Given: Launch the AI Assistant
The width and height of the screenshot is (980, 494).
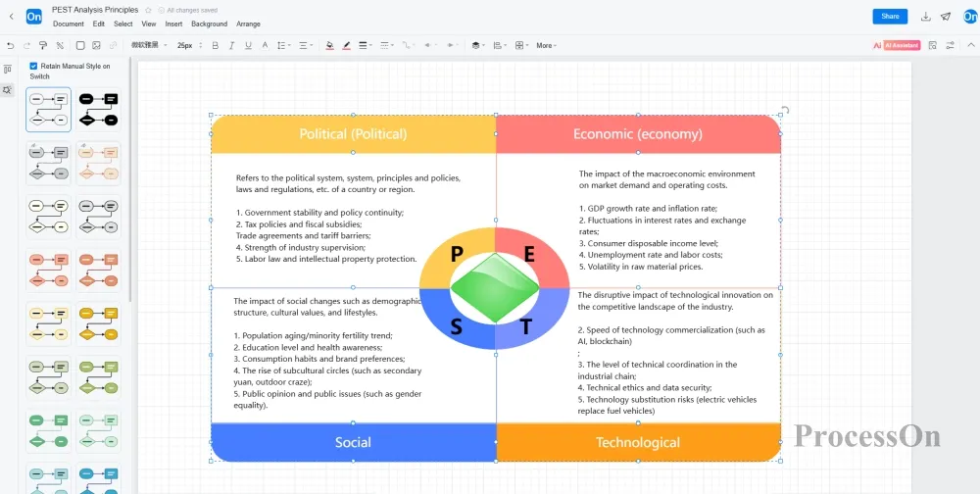Looking at the screenshot, I should pyautogui.click(x=897, y=45).
